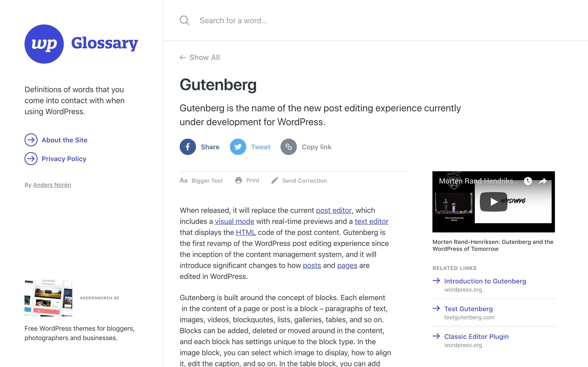
Task: Open Test Gutenberg related link
Action: pyautogui.click(x=468, y=309)
